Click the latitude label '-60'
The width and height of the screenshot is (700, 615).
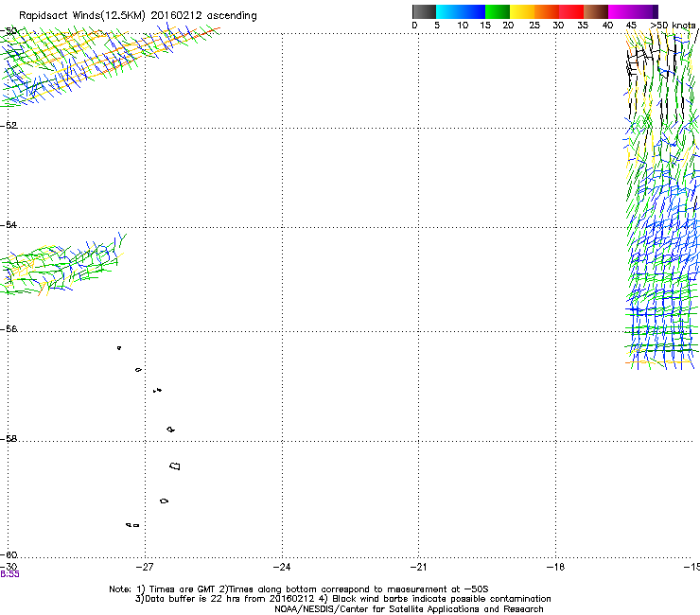[9, 555]
